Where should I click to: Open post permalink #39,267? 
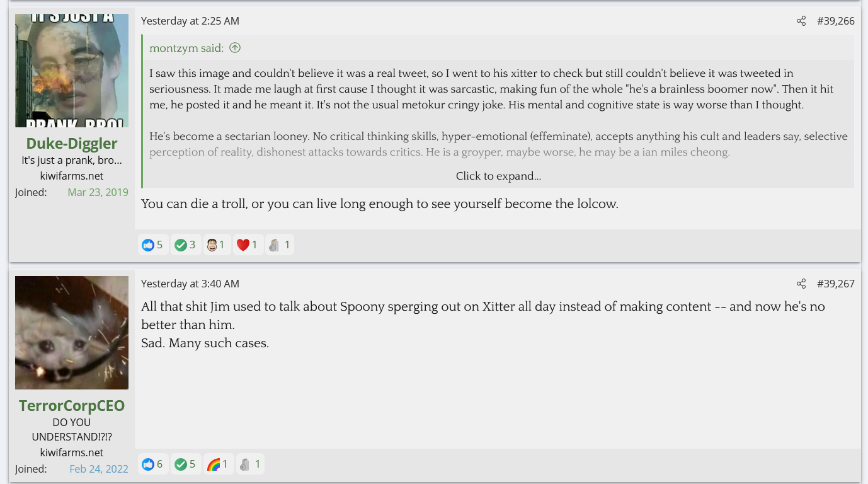[835, 284]
